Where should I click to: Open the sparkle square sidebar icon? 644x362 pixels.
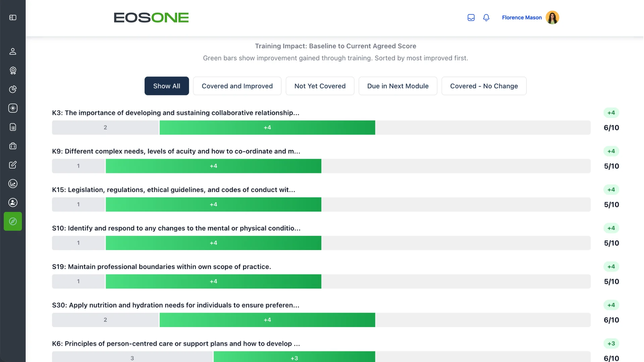[13, 108]
